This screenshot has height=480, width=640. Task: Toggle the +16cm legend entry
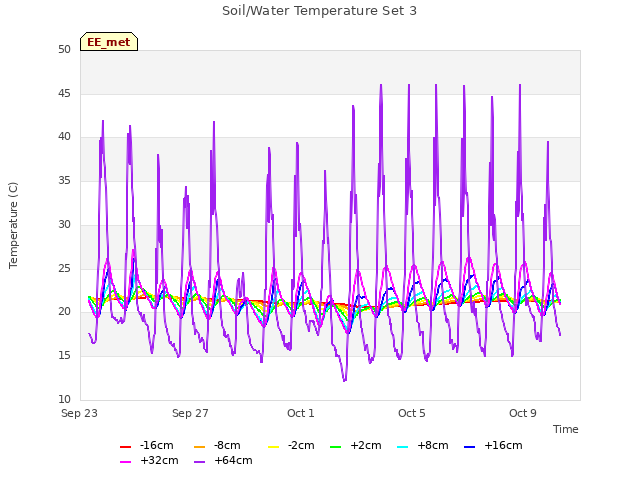(493, 445)
